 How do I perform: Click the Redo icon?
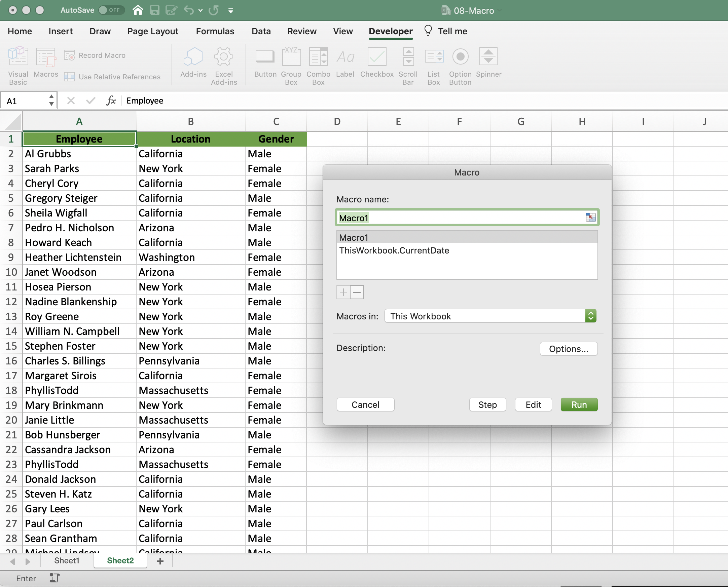point(214,10)
